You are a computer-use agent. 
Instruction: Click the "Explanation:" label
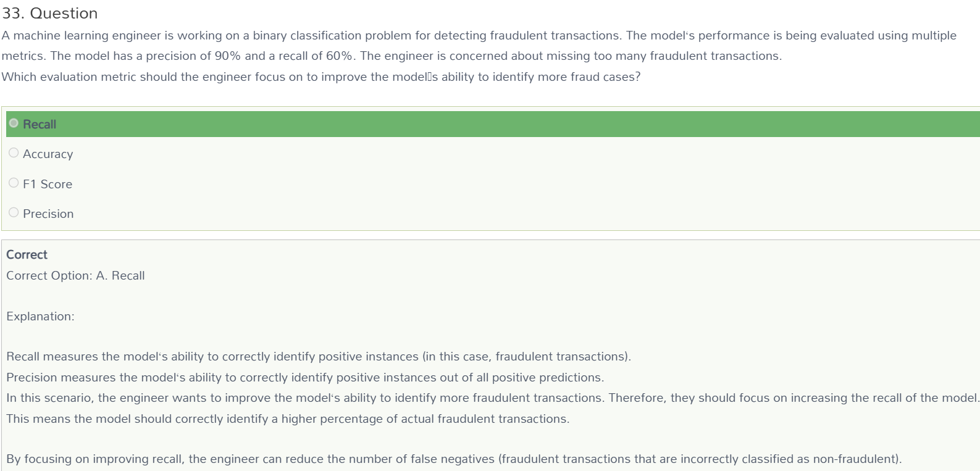point(40,316)
